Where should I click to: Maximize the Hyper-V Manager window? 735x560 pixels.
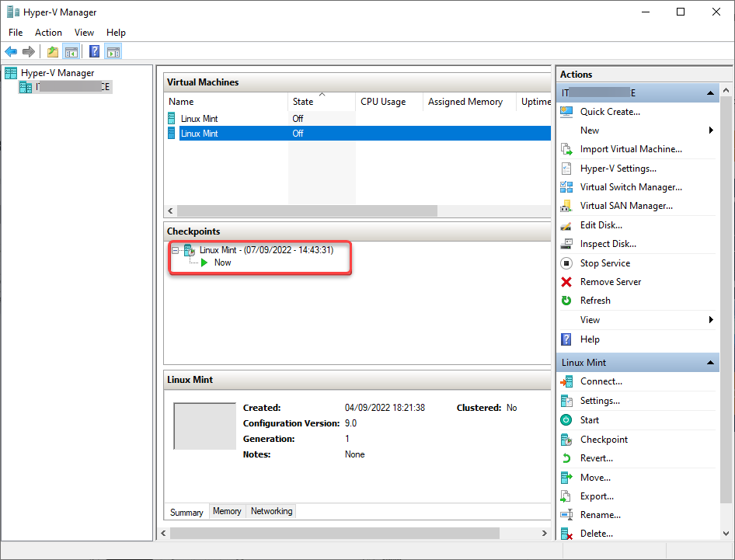(681, 12)
